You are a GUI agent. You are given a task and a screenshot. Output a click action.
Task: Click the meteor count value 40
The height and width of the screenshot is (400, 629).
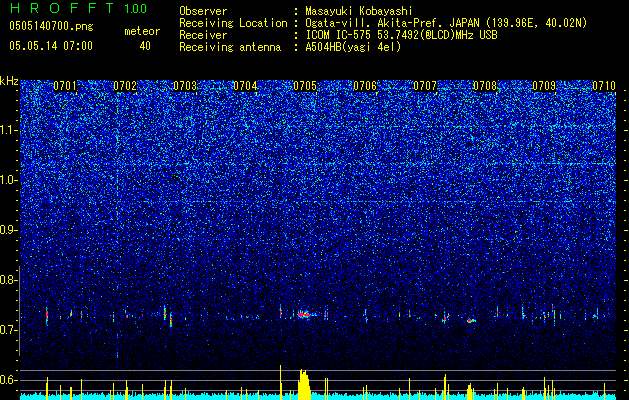pos(145,46)
